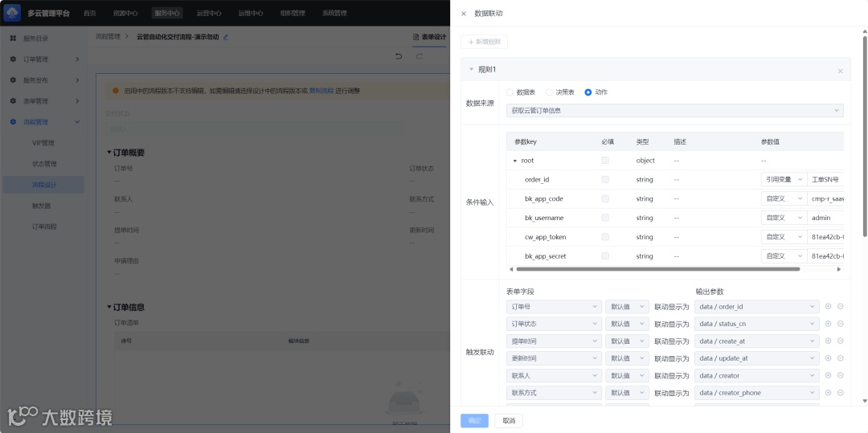Click the cloud platform logo icon
The image size is (868, 433).
[12, 13]
